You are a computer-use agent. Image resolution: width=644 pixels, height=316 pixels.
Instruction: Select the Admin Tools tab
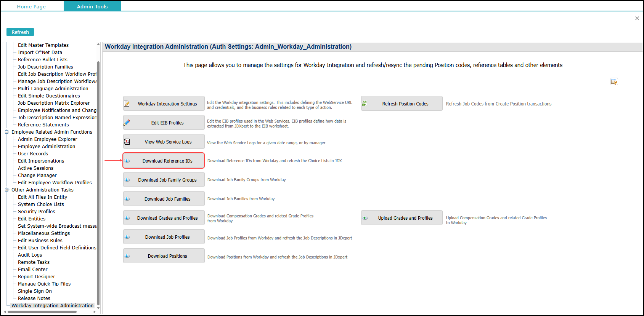(x=92, y=6)
